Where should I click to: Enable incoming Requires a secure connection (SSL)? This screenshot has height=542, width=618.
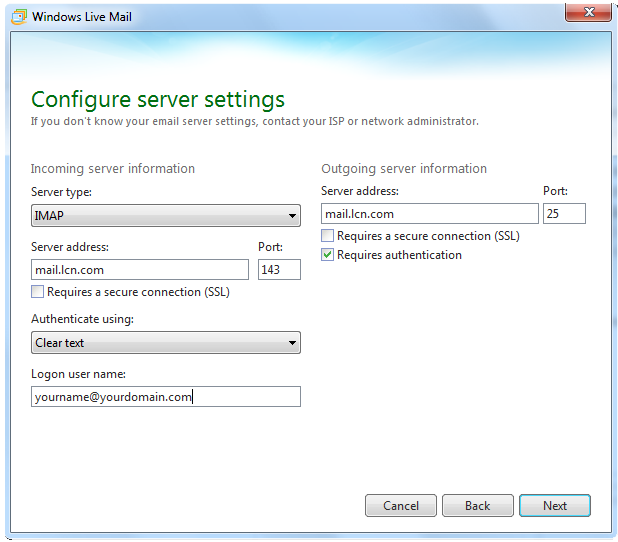tap(37, 292)
